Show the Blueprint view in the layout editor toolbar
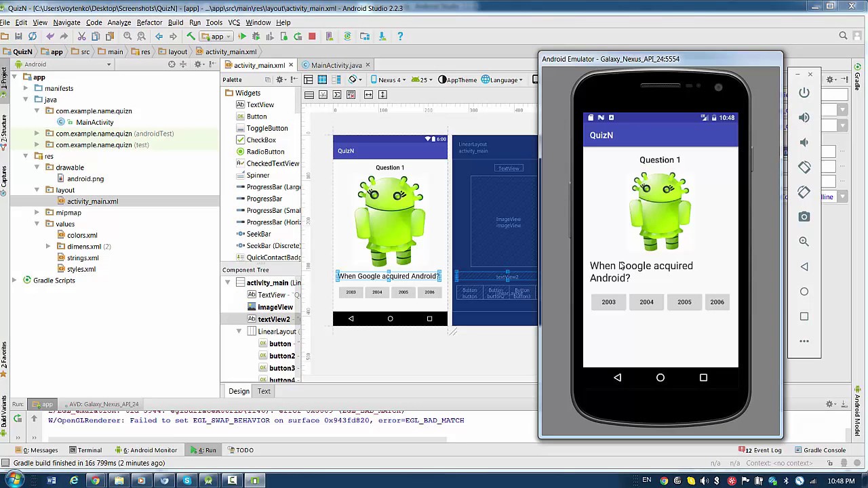This screenshot has height=488, width=868. 323,80
